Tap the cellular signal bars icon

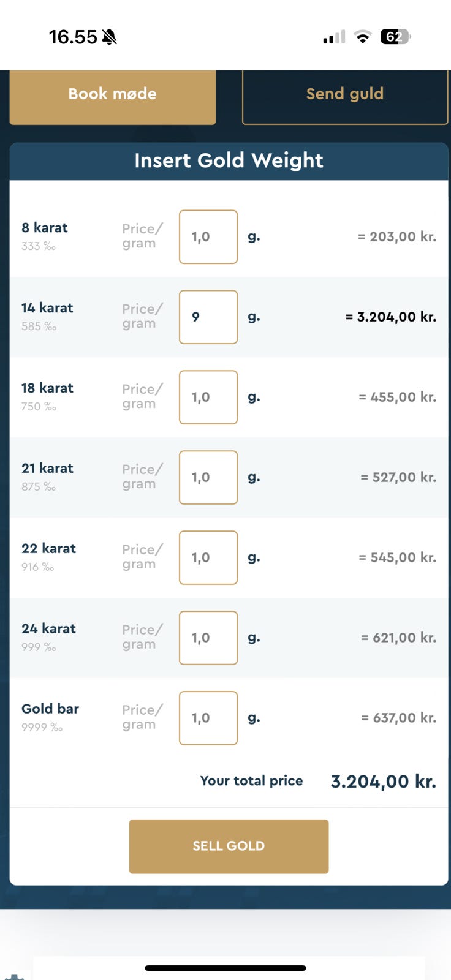click(x=334, y=38)
